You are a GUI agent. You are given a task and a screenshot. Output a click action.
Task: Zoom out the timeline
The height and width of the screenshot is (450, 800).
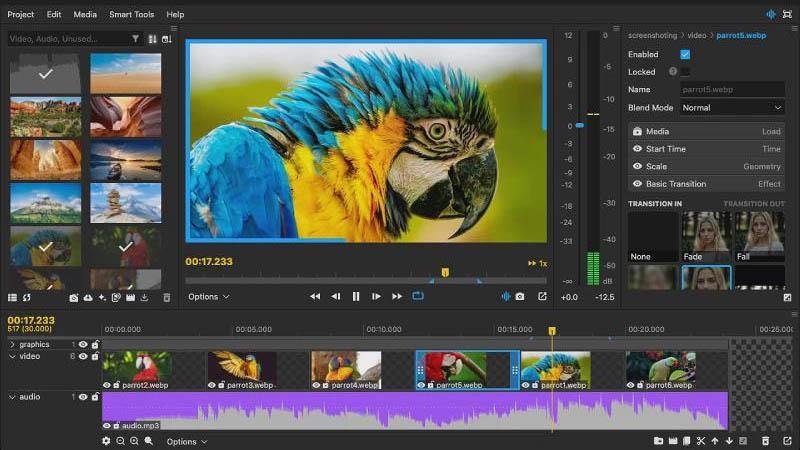pos(120,441)
